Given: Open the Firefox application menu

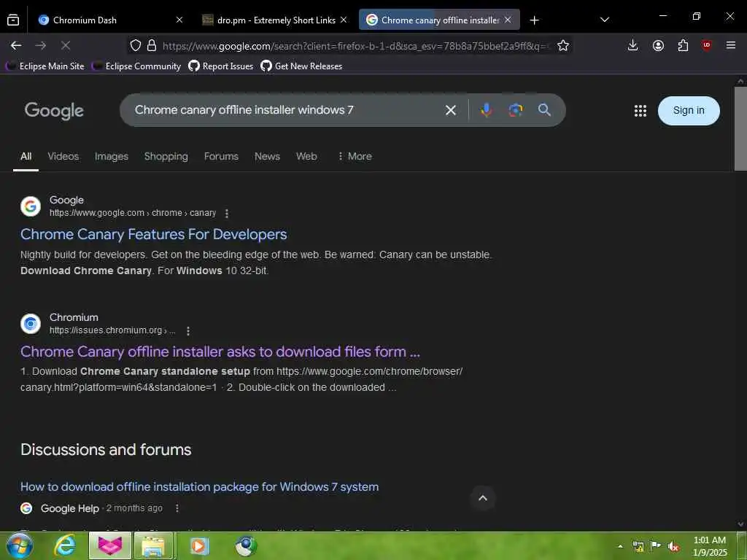Looking at the screenshot, I should pyautogui.click(x=731, y=46).
